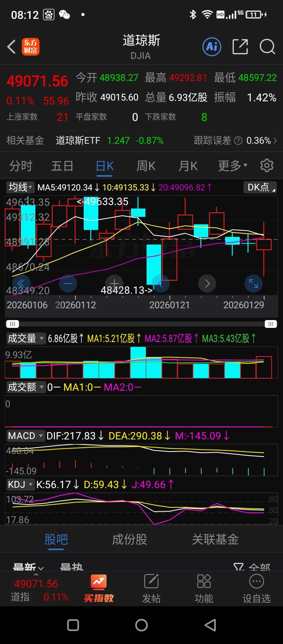Open search with the magnifier icon

coord(267,47)
